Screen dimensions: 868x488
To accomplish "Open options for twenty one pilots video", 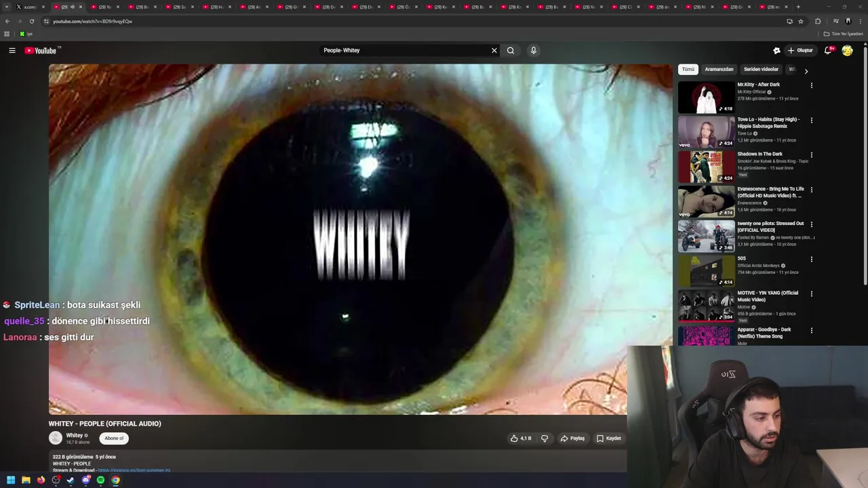I will pyautogui.click(x=812, y=224).
